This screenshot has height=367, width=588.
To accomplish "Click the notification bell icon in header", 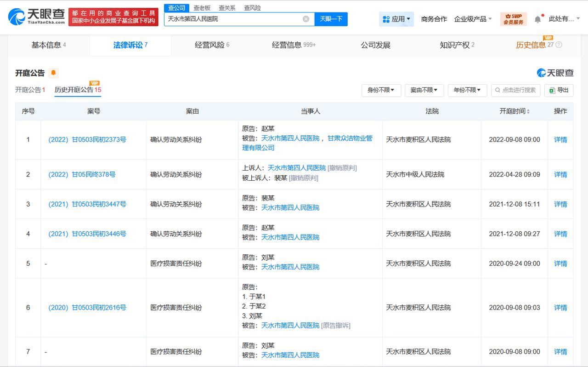I will (x=538, y=19).
